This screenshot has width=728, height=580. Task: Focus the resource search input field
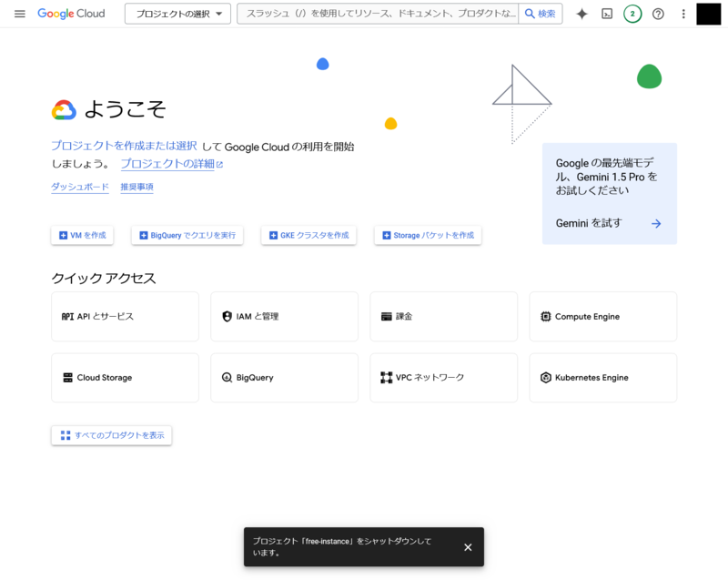(x=378, y=14)
